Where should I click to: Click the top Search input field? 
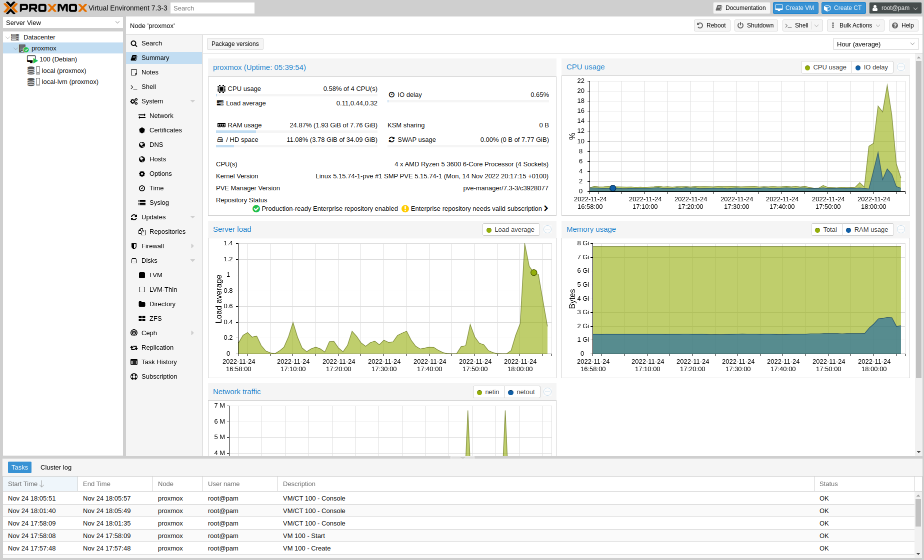tap(212, 8)
